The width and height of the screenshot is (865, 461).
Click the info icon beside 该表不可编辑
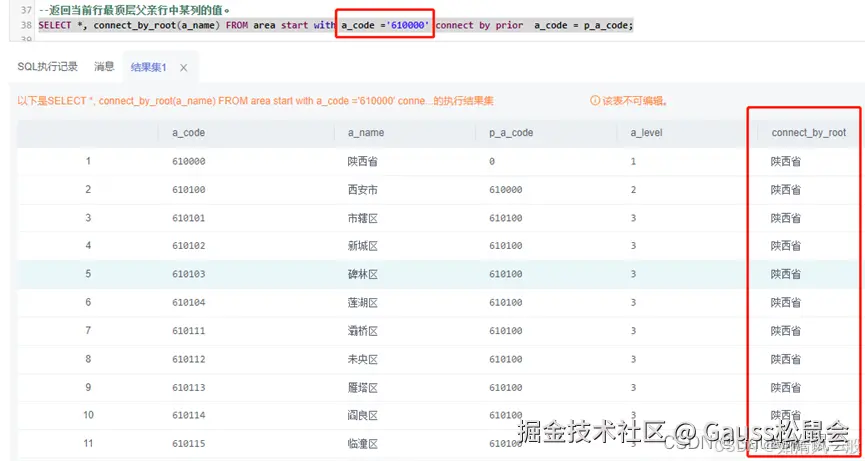(x=595, y=101)
